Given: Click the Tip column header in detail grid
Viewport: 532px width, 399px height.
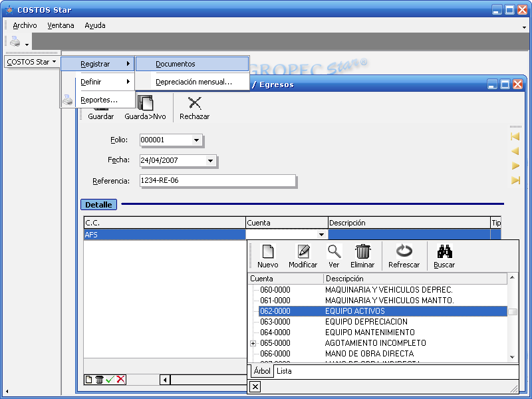Looking at the screenshot, I should click(x=495, y=223).
